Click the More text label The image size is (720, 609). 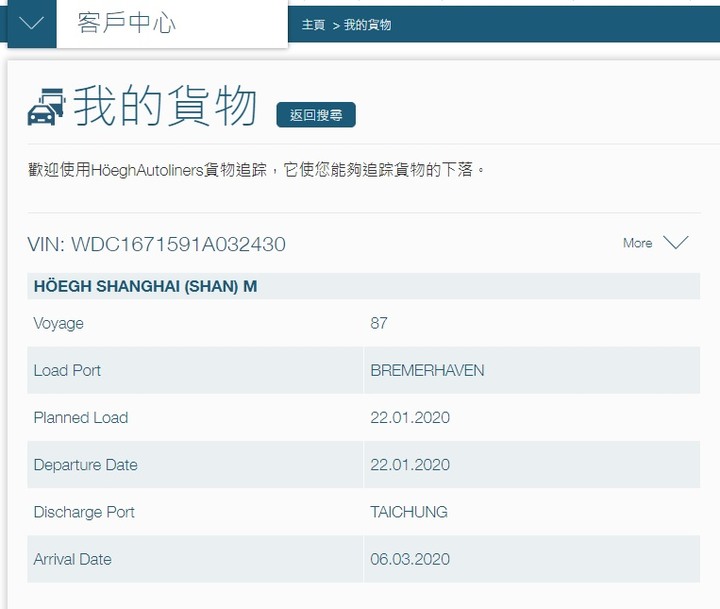[x=637, y=243]
